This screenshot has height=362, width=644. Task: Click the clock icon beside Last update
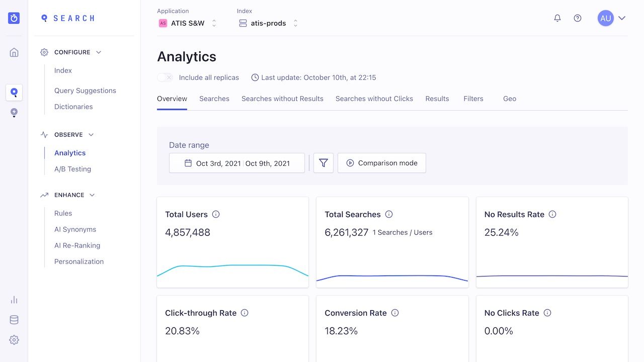255,77
